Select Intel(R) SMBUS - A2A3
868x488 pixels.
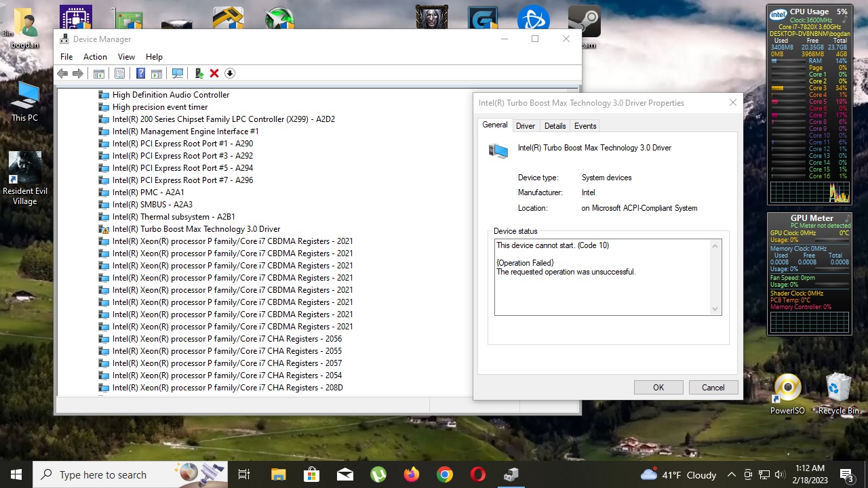coord(153,205)
